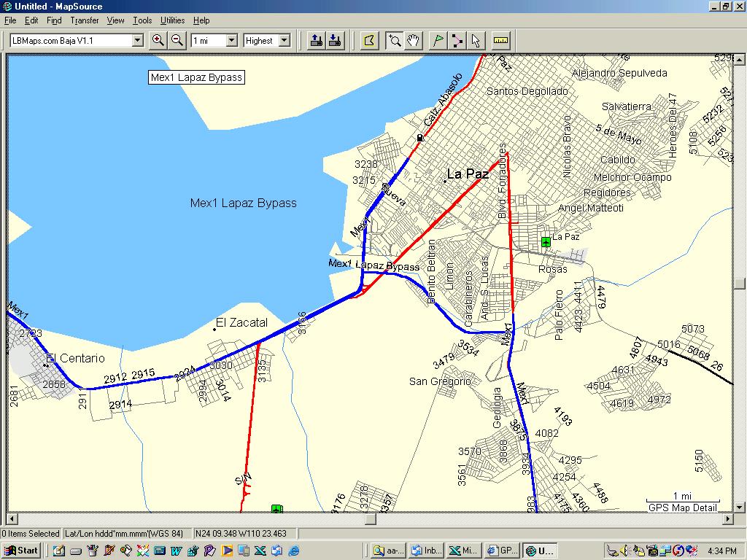
Task: Click the Windows Start button
Action: tap(21, 551)
